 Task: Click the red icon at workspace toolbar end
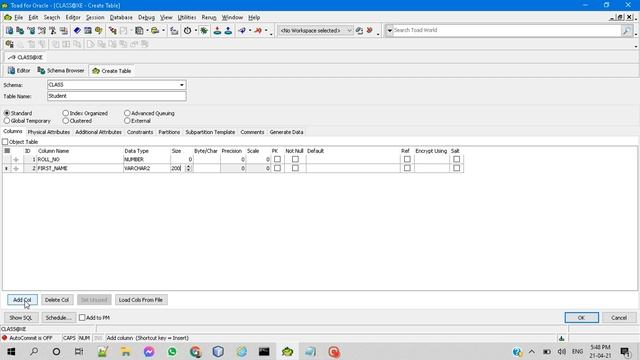pos(370,31)
